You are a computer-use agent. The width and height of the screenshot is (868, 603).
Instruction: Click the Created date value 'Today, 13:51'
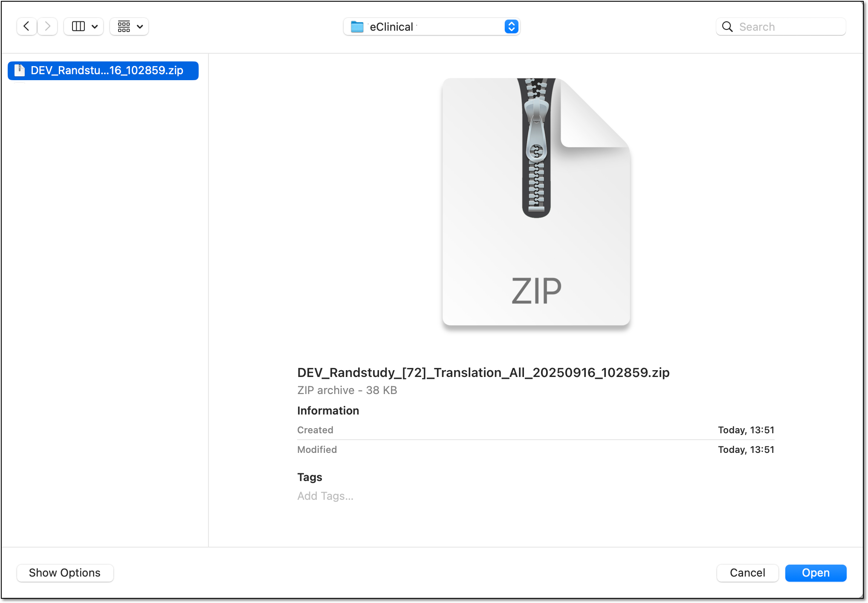coord(746,430)
